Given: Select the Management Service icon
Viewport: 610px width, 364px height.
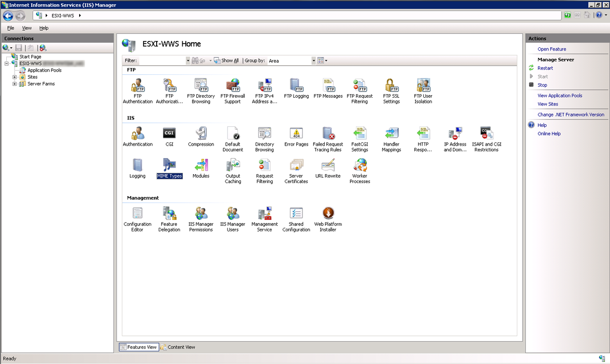Looking at the screenshot, I should (264, 219).
